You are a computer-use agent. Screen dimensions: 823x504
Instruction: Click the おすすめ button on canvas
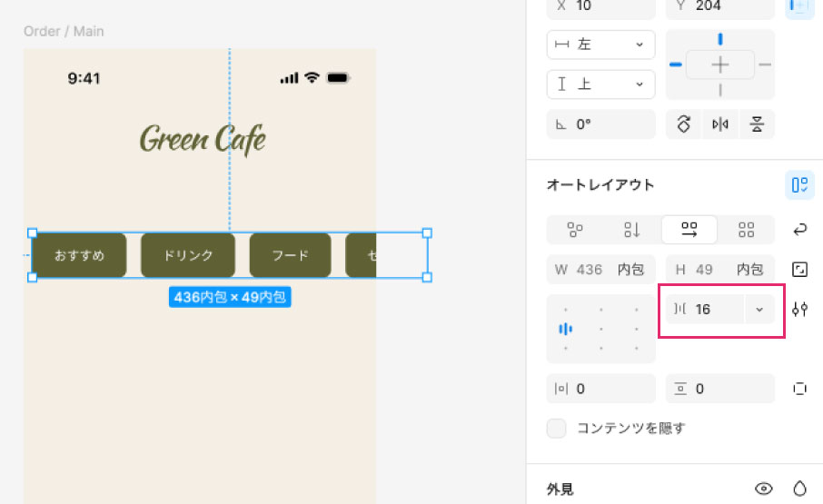pyautogui.click(x=79, y=255)
